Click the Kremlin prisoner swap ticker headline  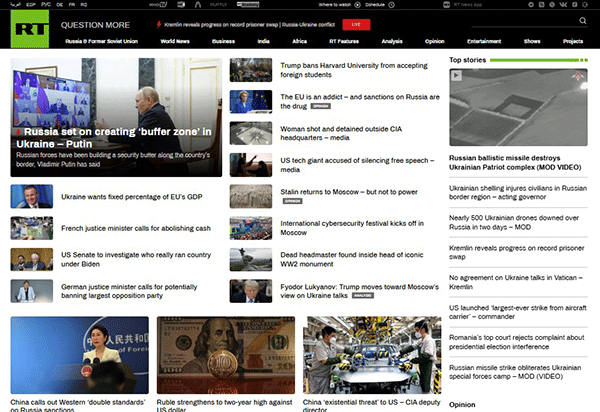(249, 24)
